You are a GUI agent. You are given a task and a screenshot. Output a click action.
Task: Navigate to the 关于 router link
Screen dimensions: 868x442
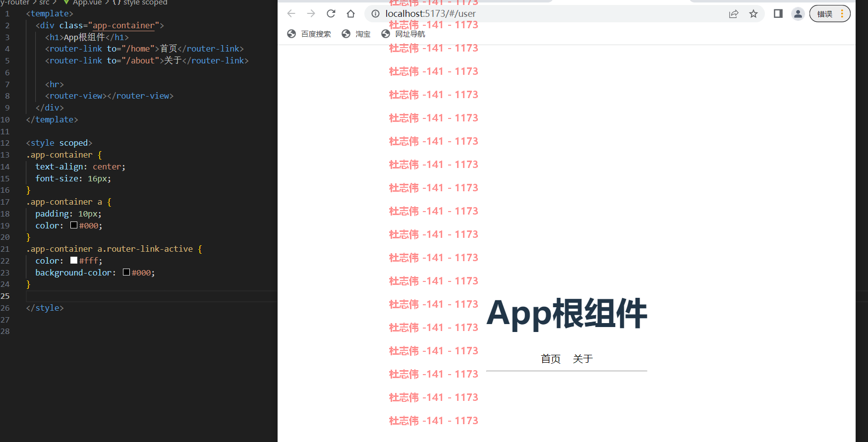583,359
